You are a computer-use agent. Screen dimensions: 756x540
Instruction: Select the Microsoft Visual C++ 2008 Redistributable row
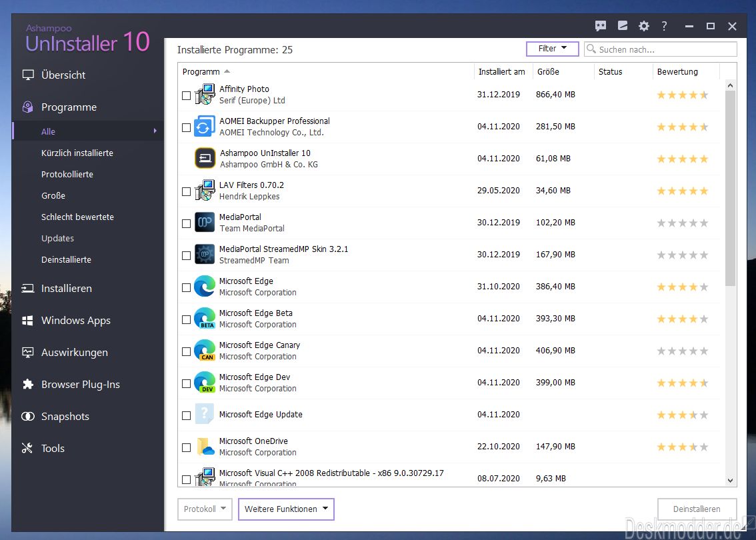449,476
